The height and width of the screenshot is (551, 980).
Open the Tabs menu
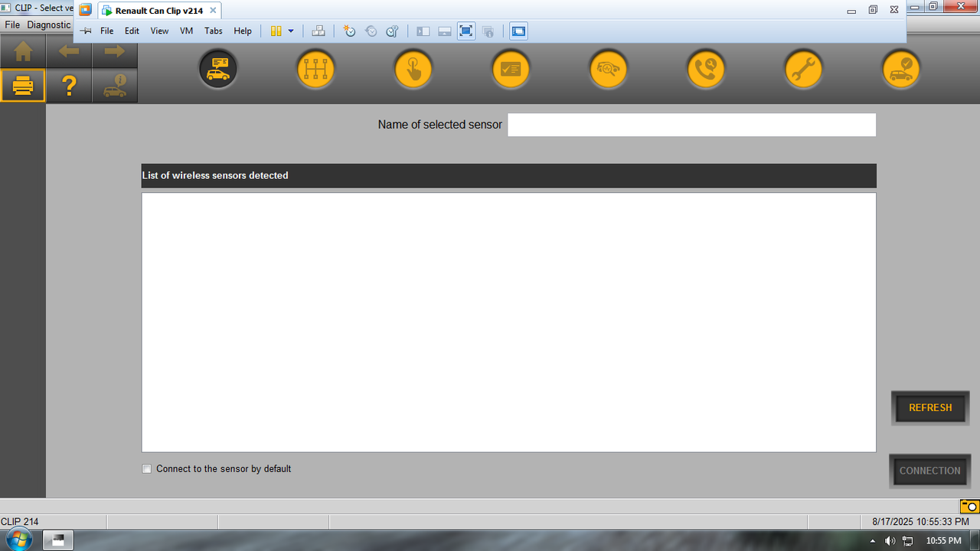214,31
